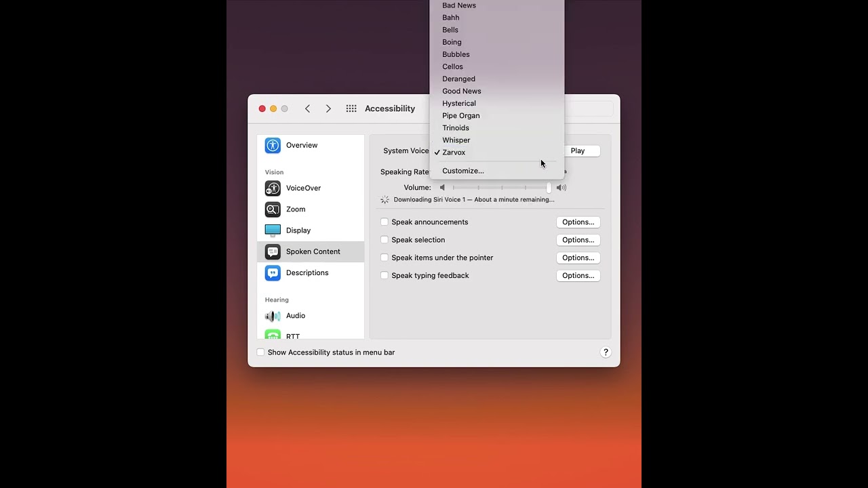Go forward with the right chevron
The width and height of the screenshot is (868, 488).
click(328, 108)
